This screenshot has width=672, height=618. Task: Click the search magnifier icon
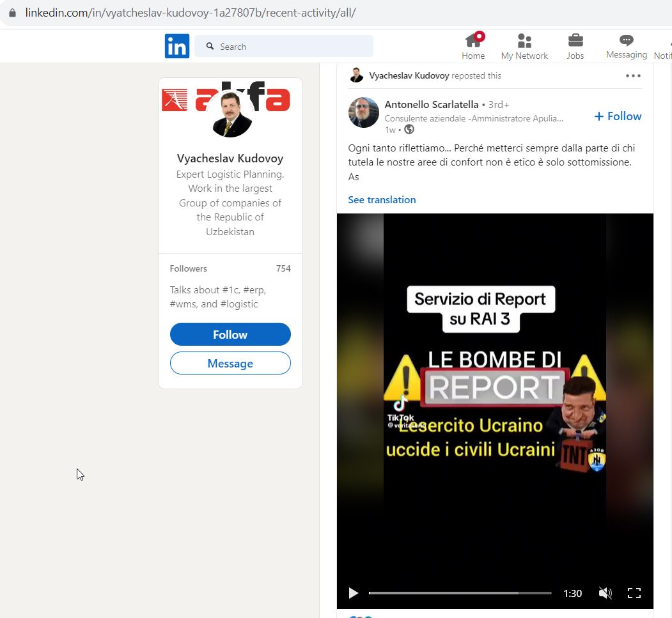(x=210, y=46)
